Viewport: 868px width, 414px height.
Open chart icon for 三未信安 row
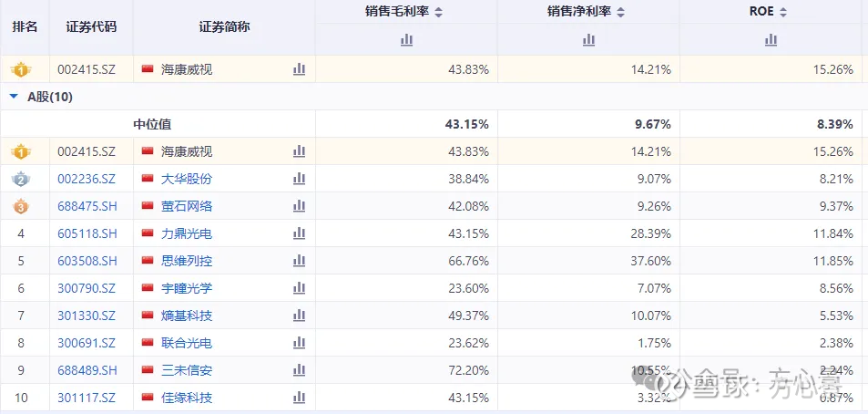[x=300, y=369]
